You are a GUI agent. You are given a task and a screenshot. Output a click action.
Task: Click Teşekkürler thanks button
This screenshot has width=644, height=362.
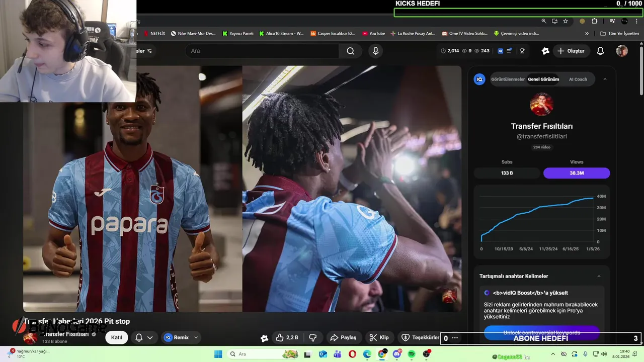click(420, 337)
